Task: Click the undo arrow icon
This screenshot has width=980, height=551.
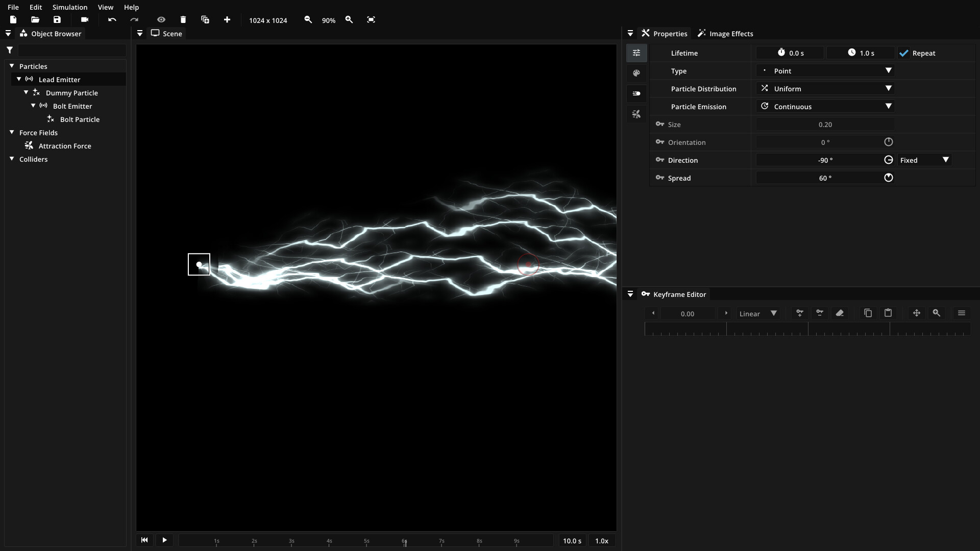Action: pyautogui.click(x=112, y=20)
